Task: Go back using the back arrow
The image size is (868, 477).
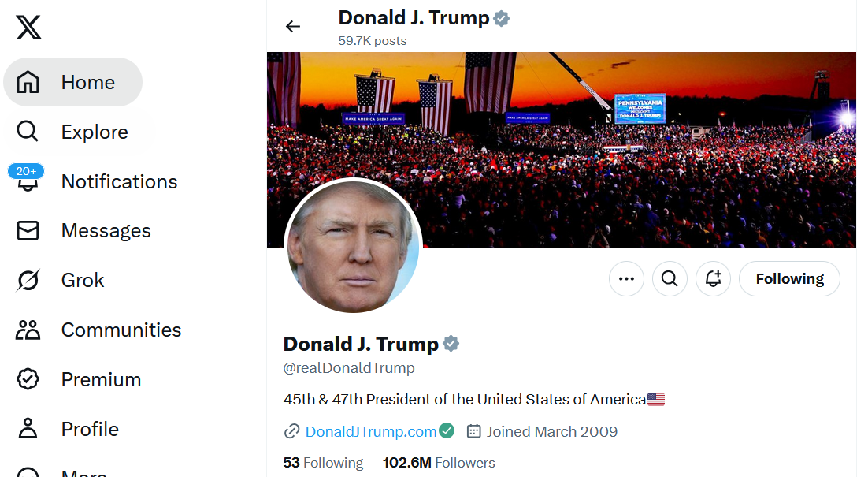Action: coord(293,27)
